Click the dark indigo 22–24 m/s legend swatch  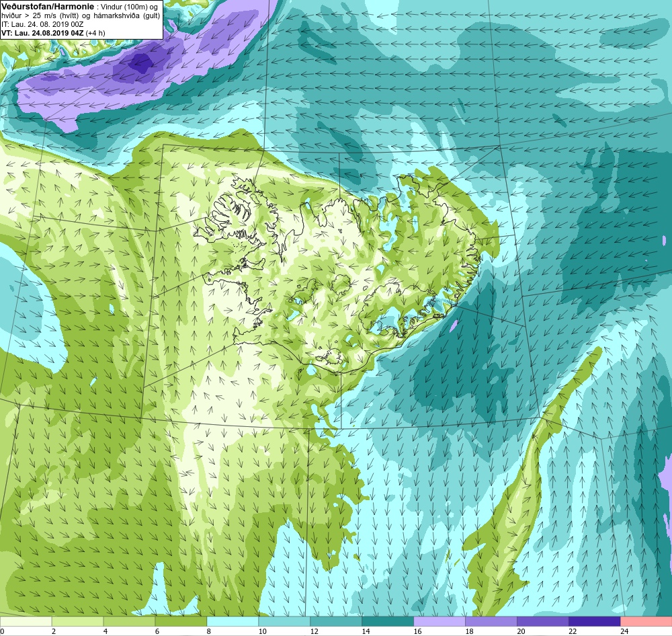[595, 621]
